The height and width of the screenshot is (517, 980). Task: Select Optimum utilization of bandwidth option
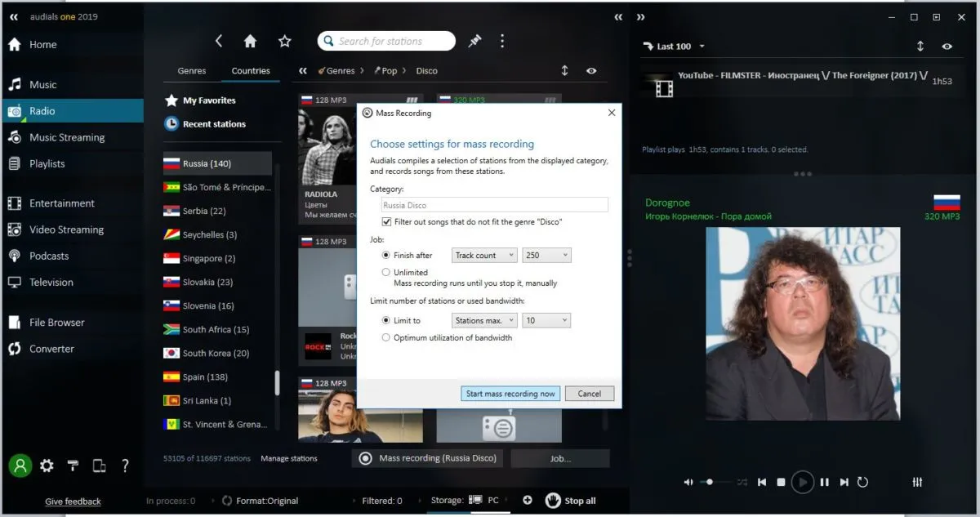click(x=386, y=337)
